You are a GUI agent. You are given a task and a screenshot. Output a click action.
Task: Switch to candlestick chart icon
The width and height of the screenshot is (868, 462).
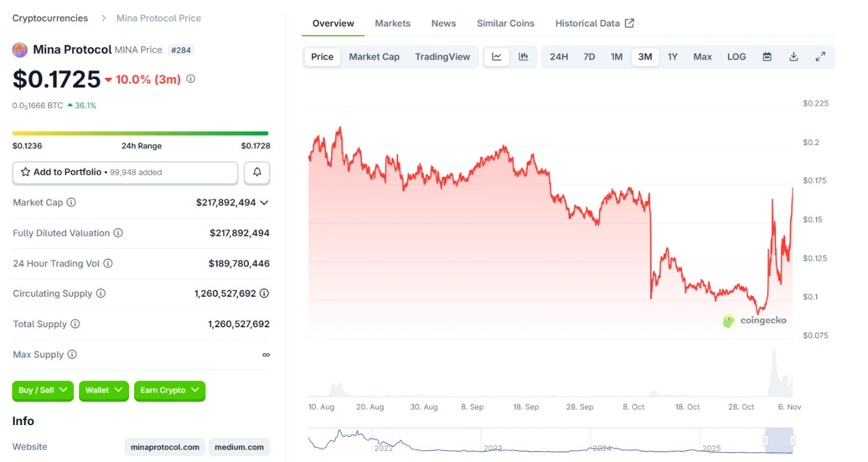pos(523,57)
